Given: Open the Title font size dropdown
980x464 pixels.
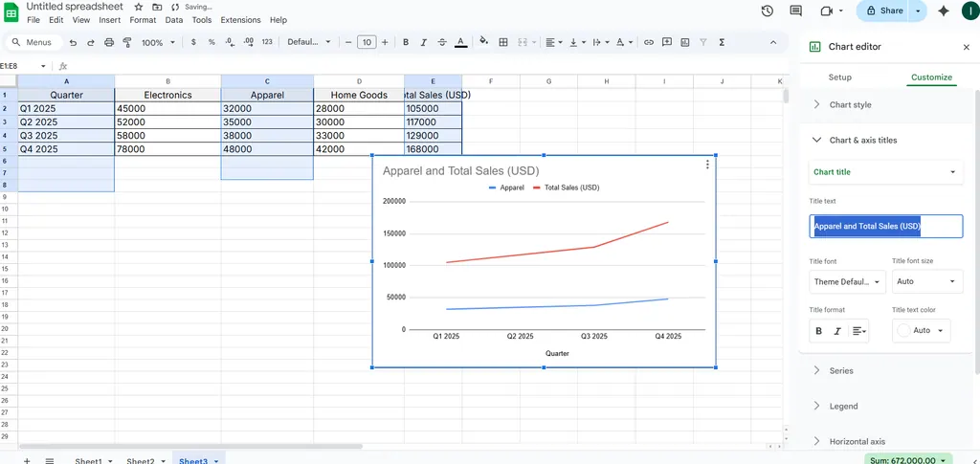Looking at the screenshot, I should pyautogui.click(x=926, y=281).
